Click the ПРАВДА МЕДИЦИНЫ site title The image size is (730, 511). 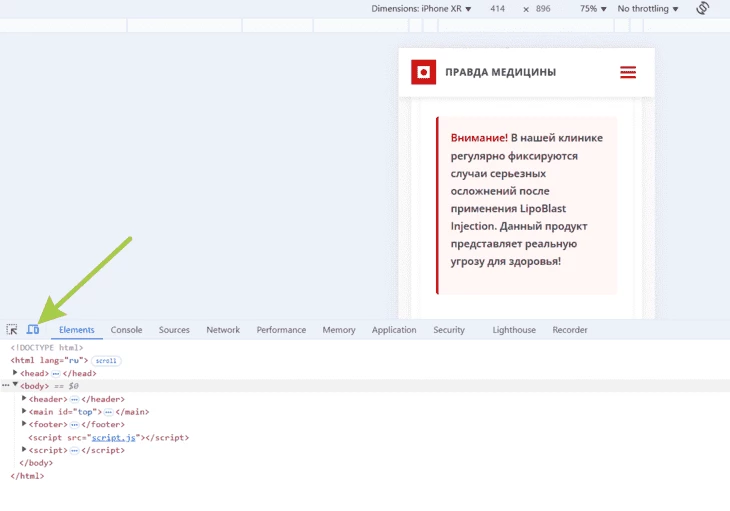(500, 72)
